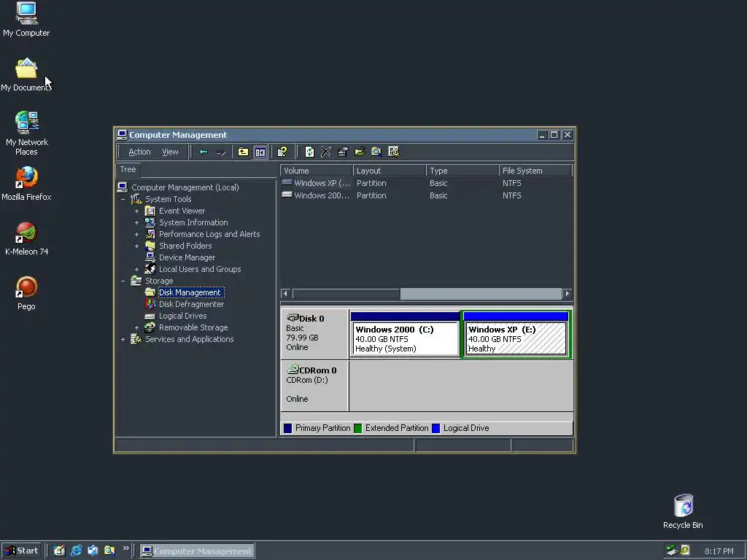
Task: Open the Start menu
Action: click(21, 551)
